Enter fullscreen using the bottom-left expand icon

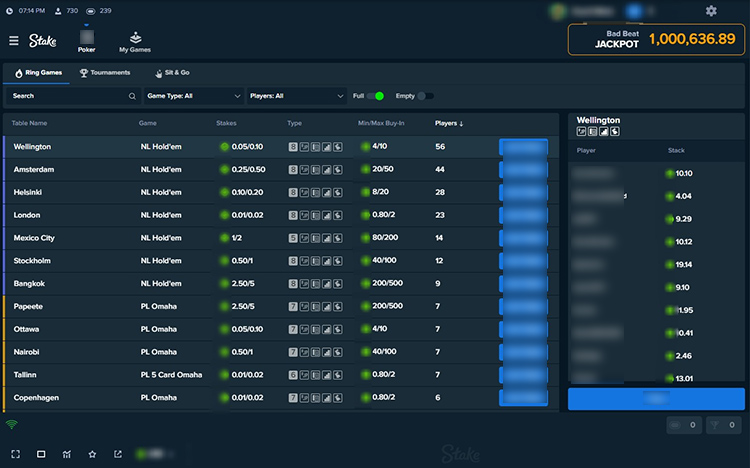coord(16,454)
